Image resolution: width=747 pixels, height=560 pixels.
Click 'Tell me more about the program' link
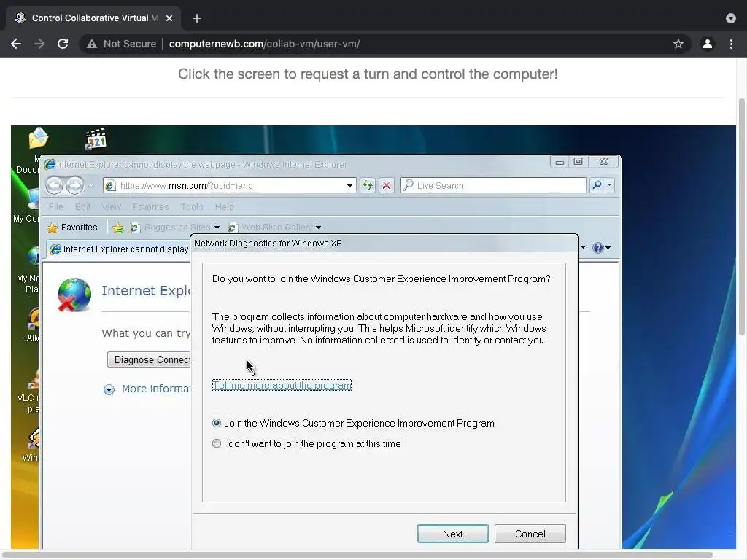282,385
